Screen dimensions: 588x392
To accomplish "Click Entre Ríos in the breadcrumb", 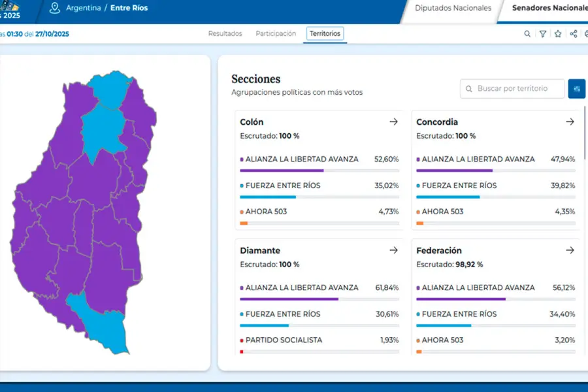I will point(129,8).
